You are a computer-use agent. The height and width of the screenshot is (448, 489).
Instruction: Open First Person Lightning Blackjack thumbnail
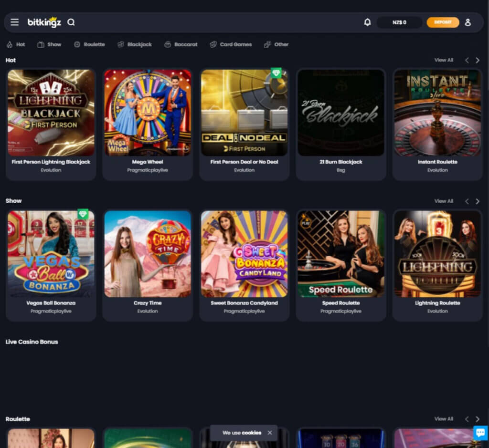(51, 113)
